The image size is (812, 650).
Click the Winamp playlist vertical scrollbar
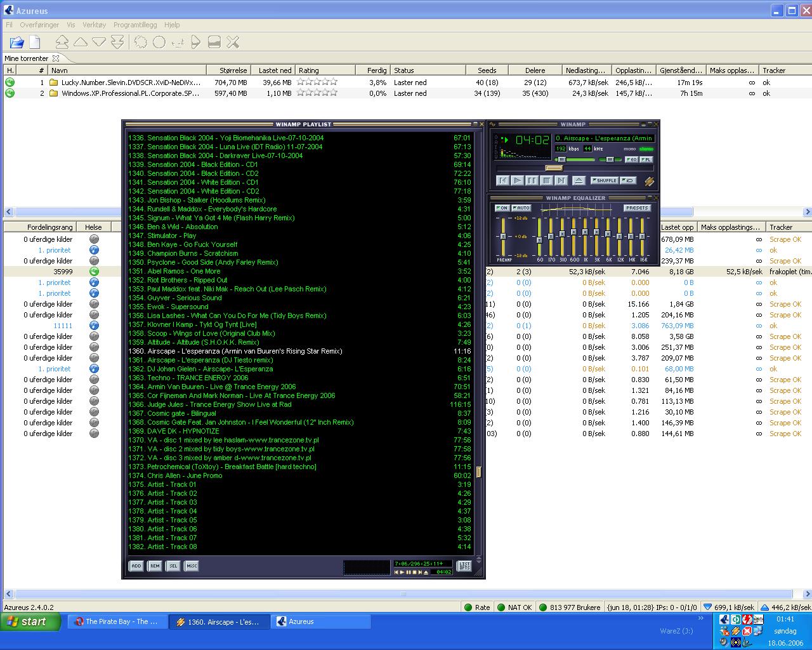pos(479,343)
